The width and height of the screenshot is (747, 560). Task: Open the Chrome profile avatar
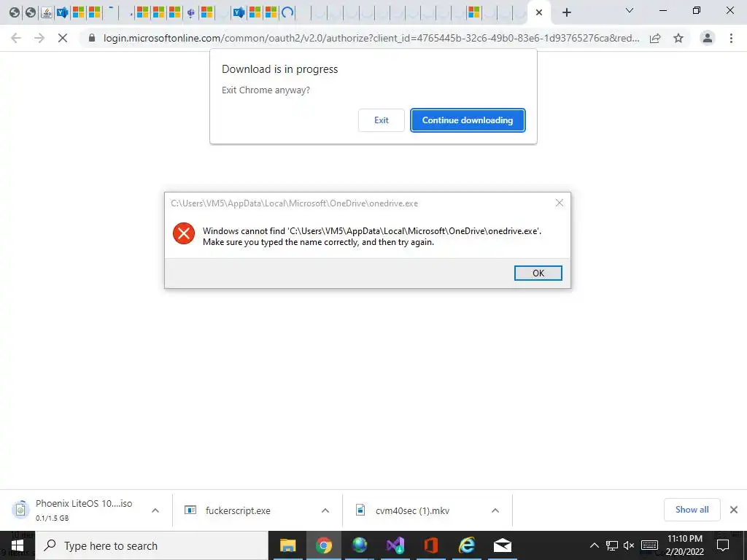pyautogui.click(x=708, y=38)
